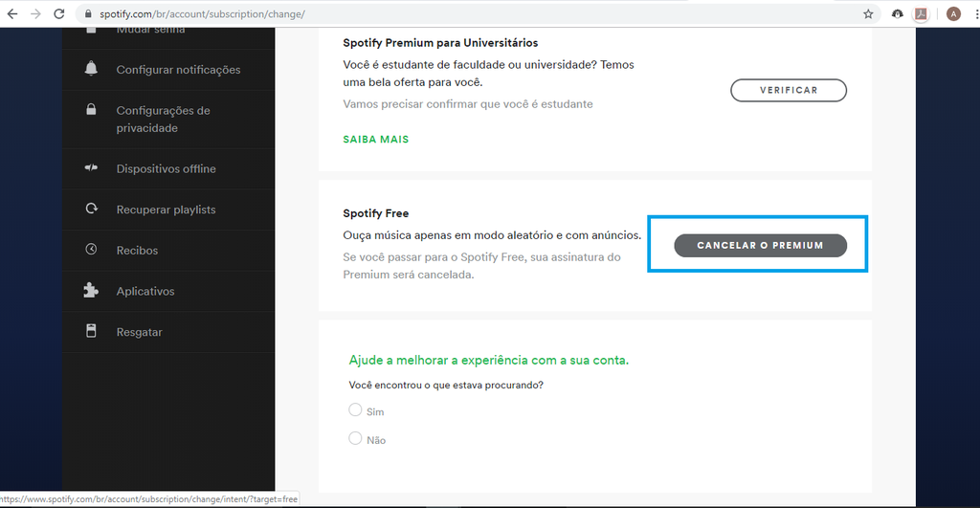The height and width of the screenshot is (508, 980).
Task: Click bell icon for notifications settings
Action: (x=91, y=68)
